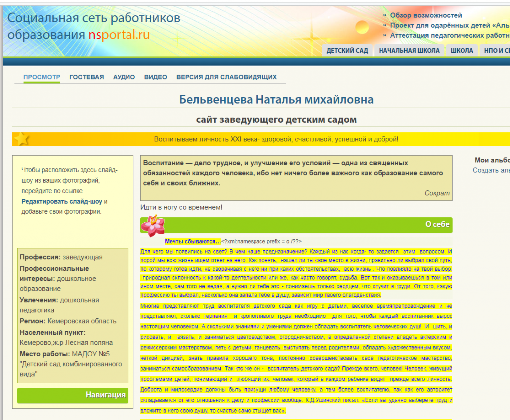This screenshot has width=510, height=420.
Task: Follow the Редактировать слайд-шоу link
Action: tap(62, 201)
